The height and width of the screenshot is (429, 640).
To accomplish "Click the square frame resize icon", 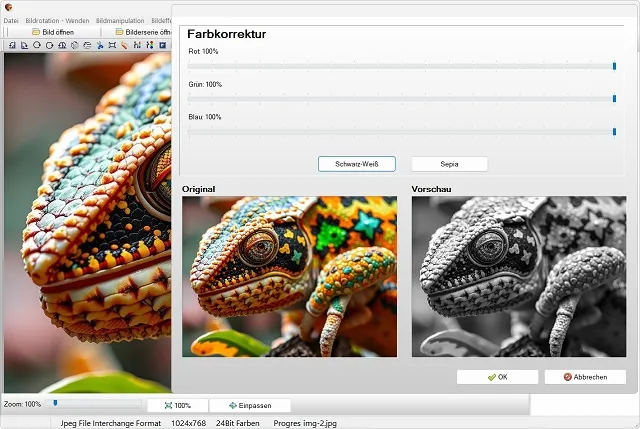I will click(112, 45).
